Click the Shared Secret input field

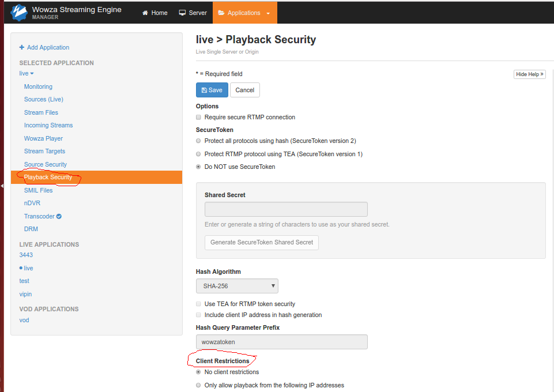(x=286, y=209)
